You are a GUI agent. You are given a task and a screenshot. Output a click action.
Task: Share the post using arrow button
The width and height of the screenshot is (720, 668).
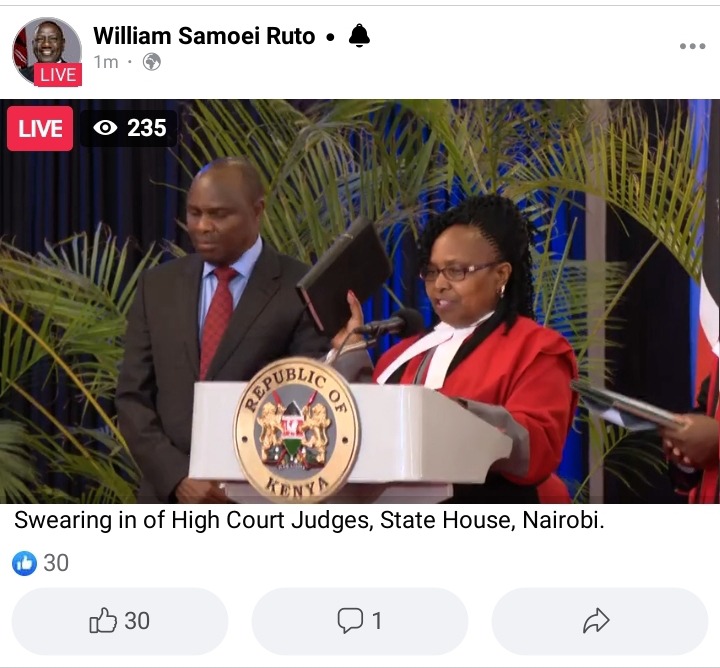[600, 621]
